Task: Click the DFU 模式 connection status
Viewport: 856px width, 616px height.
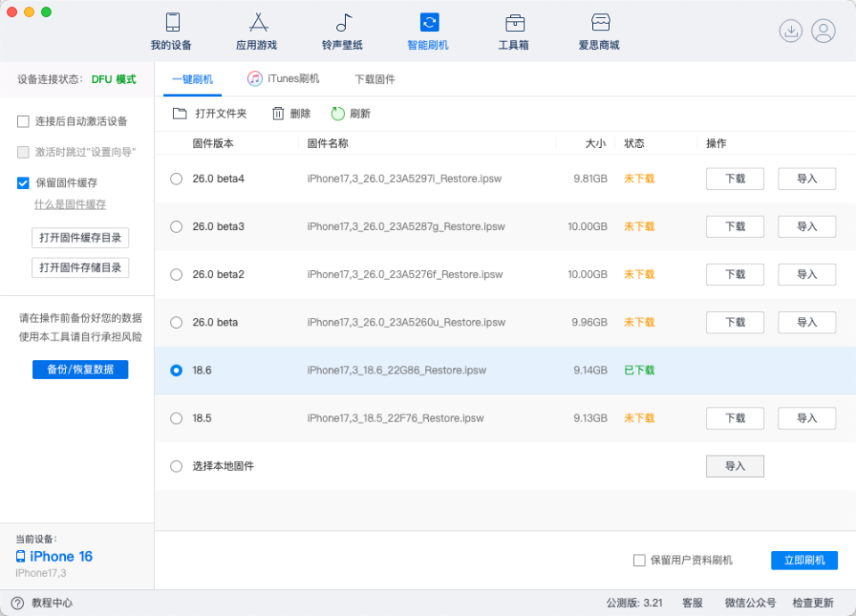Action: pos(113,79)
